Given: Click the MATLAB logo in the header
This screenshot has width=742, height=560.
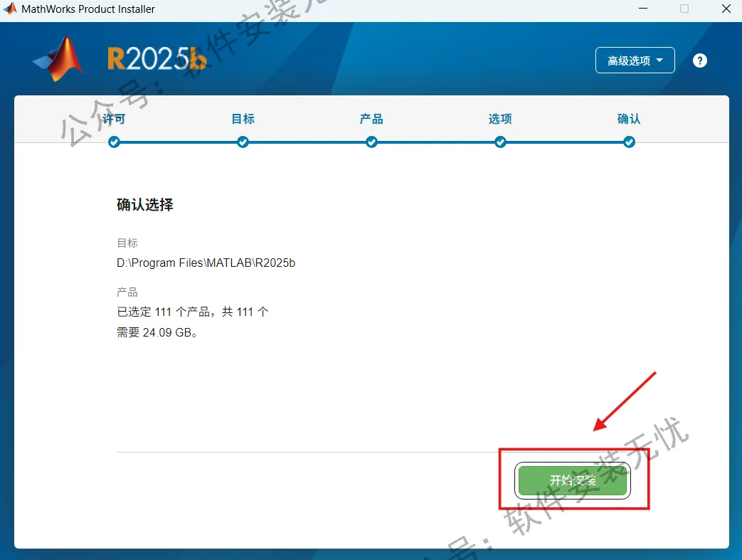Looking at the screenshot, I should click(x=58, y=58).
